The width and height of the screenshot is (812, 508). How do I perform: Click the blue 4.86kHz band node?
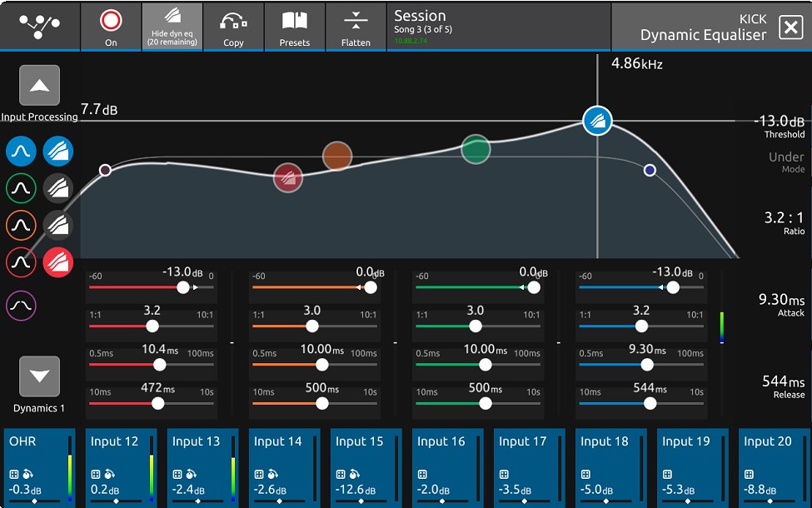pyautogui.click(x=597, y=121)
